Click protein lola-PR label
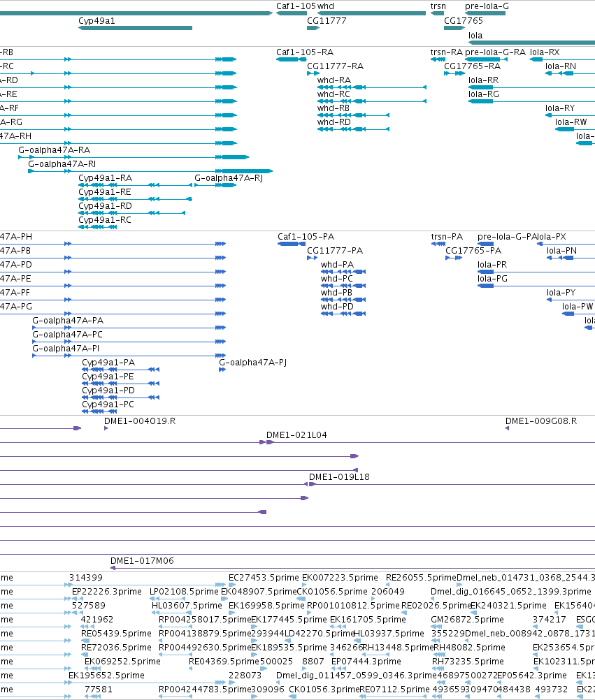The height and width of the screenshot is (700, 595). pyautogui.click(x=492, y=265)
